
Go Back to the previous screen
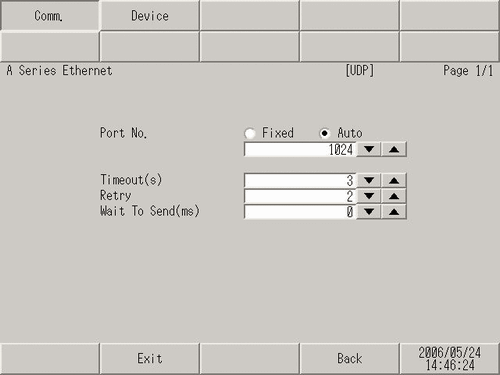point(349,359)
